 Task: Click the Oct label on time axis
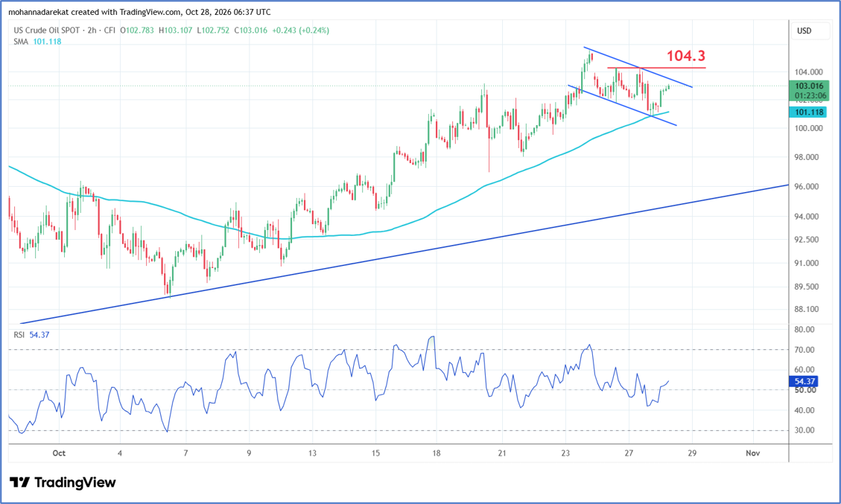point(59,453)
